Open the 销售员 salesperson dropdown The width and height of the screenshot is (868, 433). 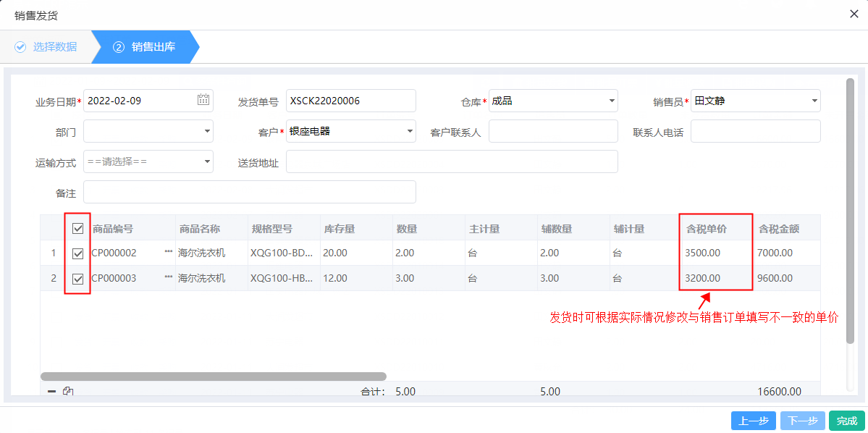pyautogui.click(x=814, y=101)
